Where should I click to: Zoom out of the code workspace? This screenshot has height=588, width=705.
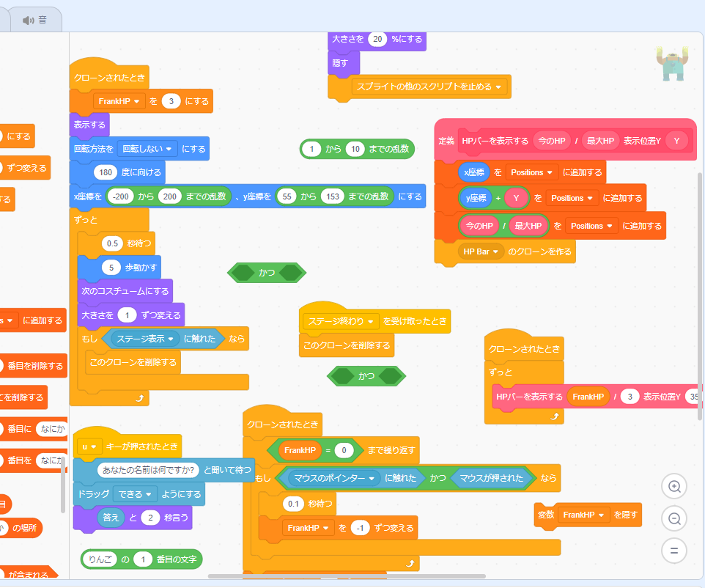coord(674,519)
